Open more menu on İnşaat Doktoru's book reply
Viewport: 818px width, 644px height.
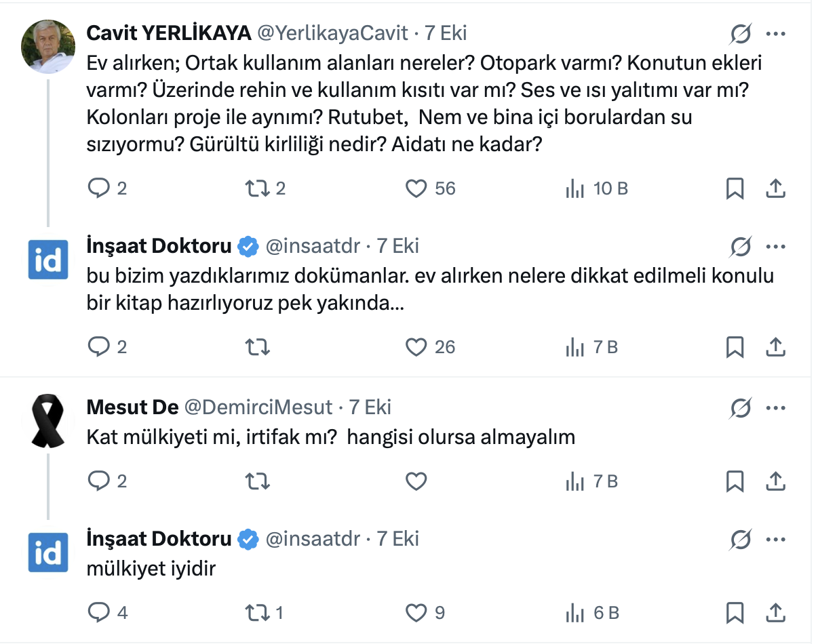pyautogui.click(x=775, y=246)
